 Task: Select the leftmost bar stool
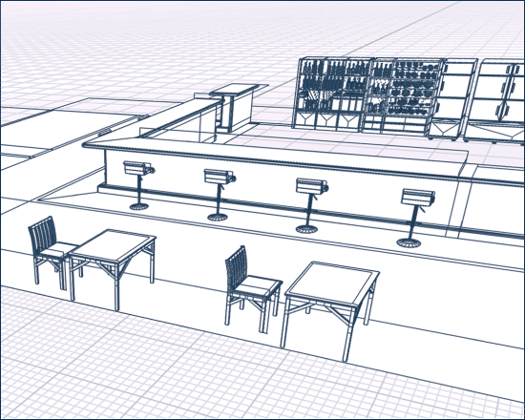139,185
